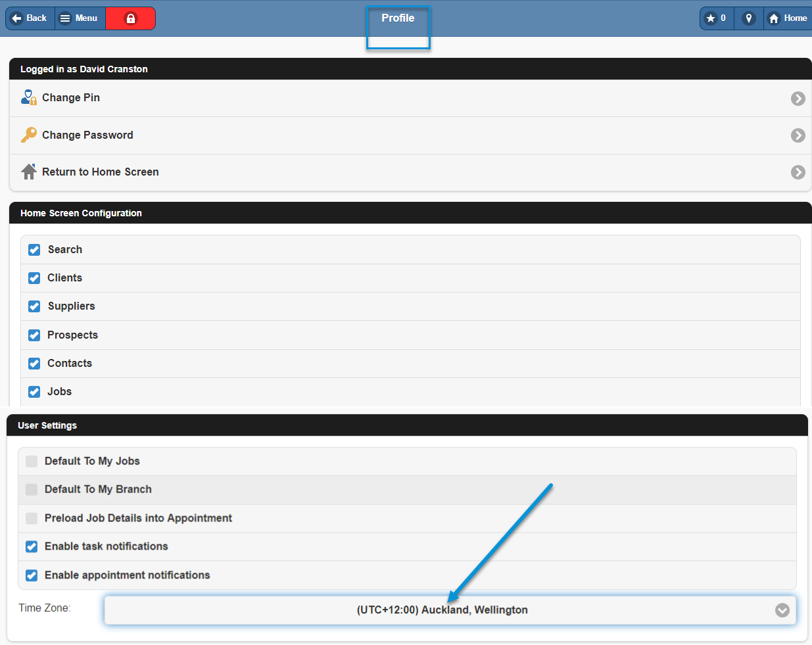This screenshot has width=812, height=645.
Task: Toggle the Jobs checkbox
Action: [34, 392]
